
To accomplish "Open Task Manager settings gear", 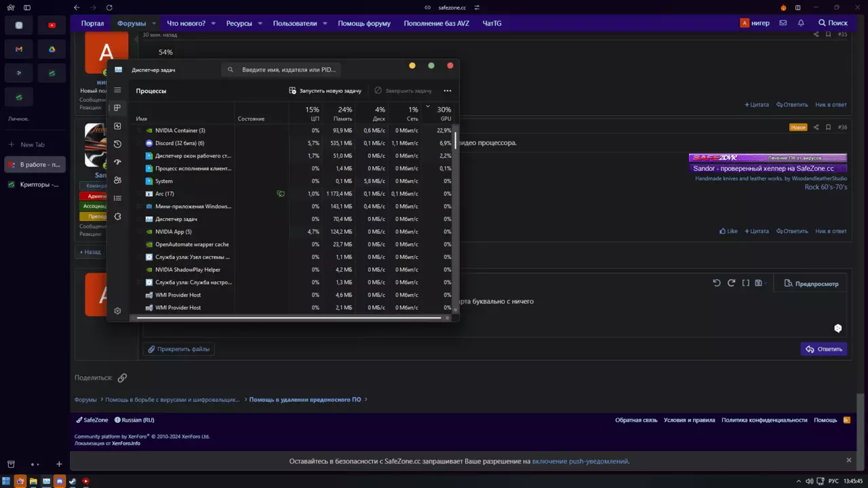I will pos(117,310).
